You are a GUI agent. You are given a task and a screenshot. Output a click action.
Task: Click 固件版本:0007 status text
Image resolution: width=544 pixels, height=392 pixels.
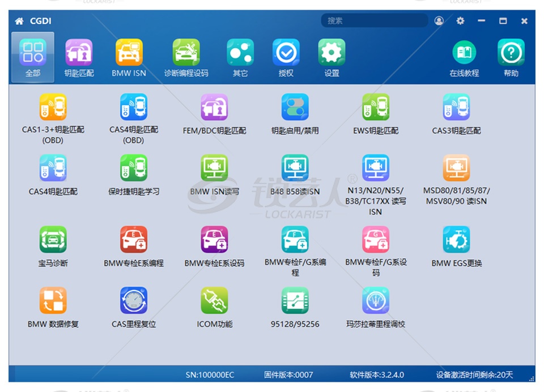pyautogui.click(x=288, y=375)
